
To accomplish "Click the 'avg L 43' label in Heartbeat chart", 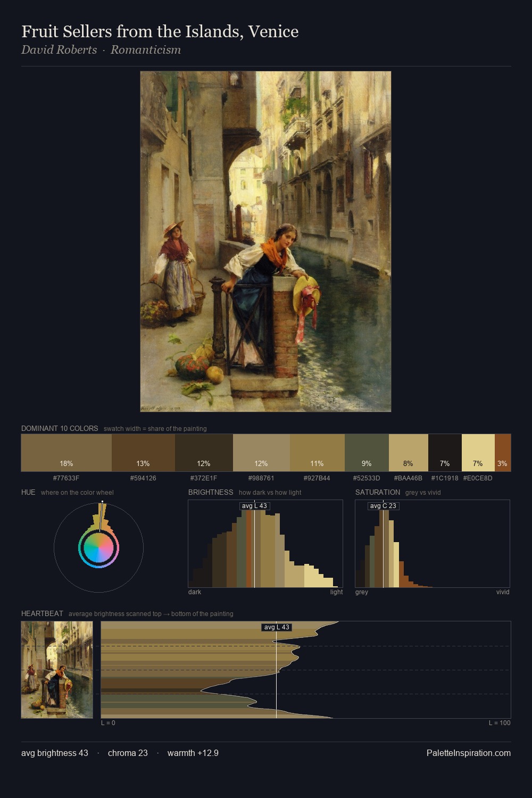I will pyautogui.click(x=277, y=627).
